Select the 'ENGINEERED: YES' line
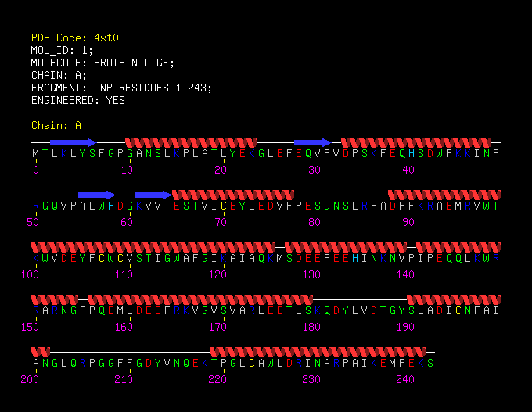532x412 pixels. pyautogui.click(x=78, y=100)
